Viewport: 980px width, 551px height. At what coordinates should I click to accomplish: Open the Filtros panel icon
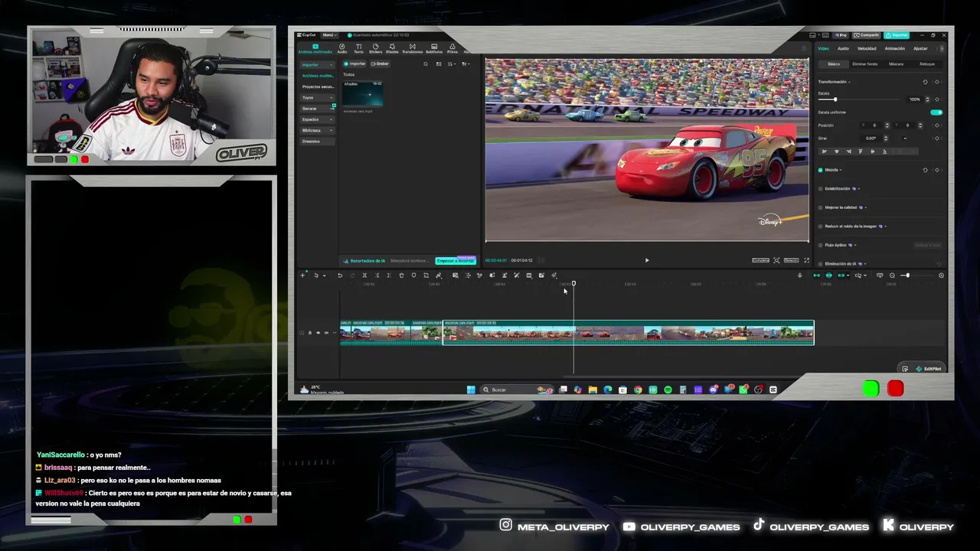coord(452,48)
